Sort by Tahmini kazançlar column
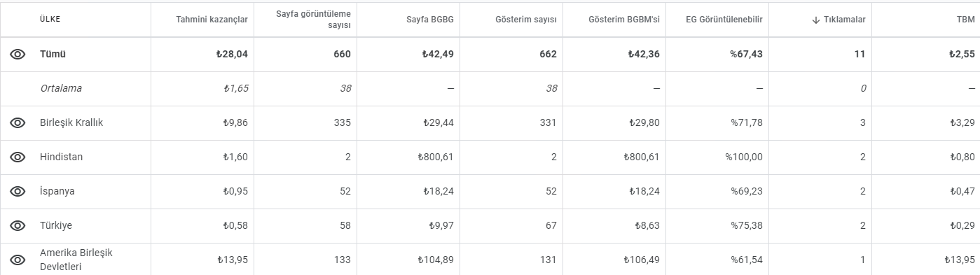 click(212, 20)
